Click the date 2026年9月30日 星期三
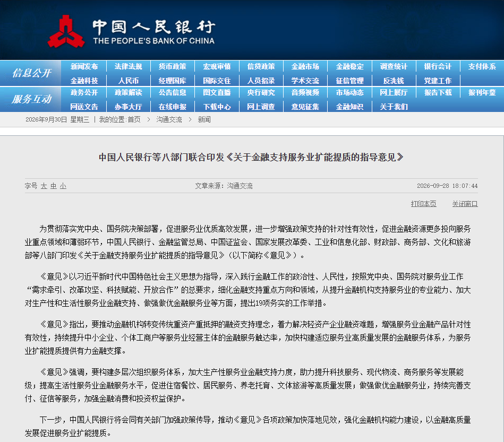This screenshot has height=442, width=504. pos(57,119)
